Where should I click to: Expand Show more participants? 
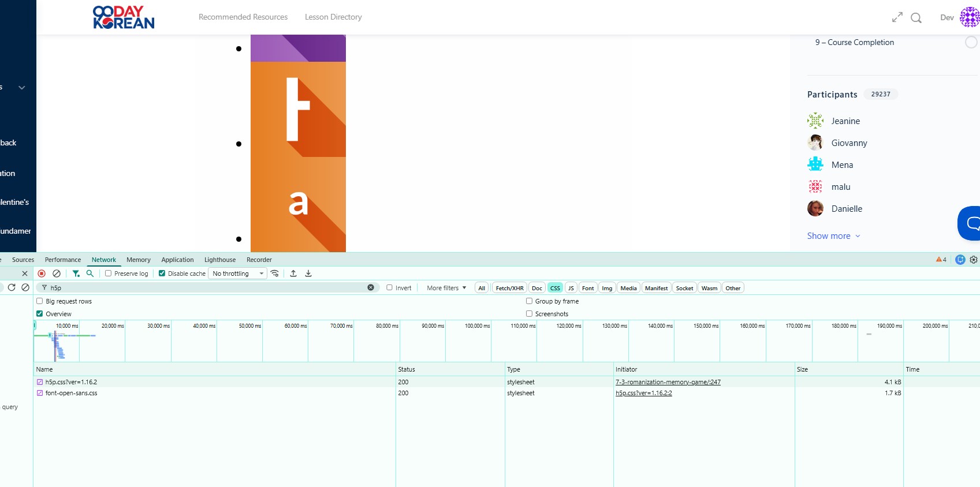click(x=833, y=236)
